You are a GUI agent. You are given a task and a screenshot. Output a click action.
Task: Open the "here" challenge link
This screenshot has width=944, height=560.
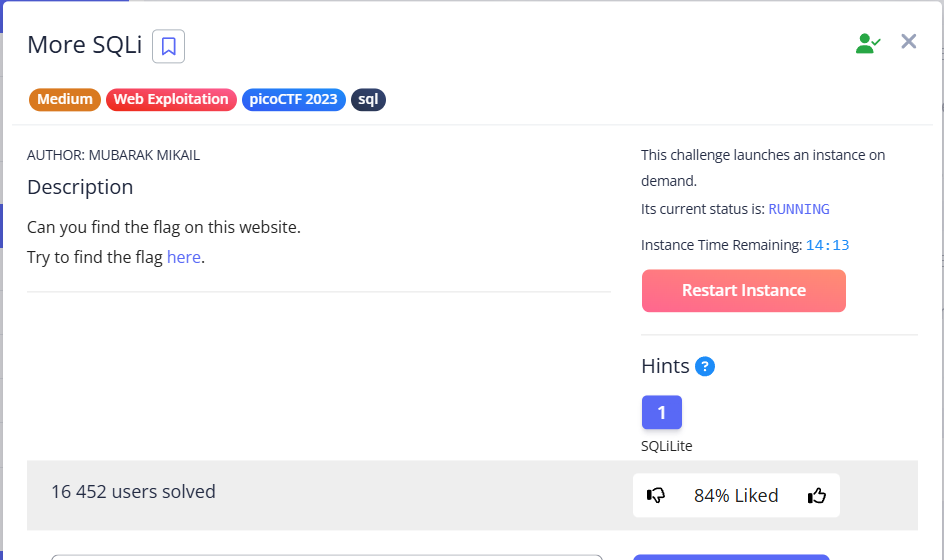pyautogui.click(x=184, y=257)
